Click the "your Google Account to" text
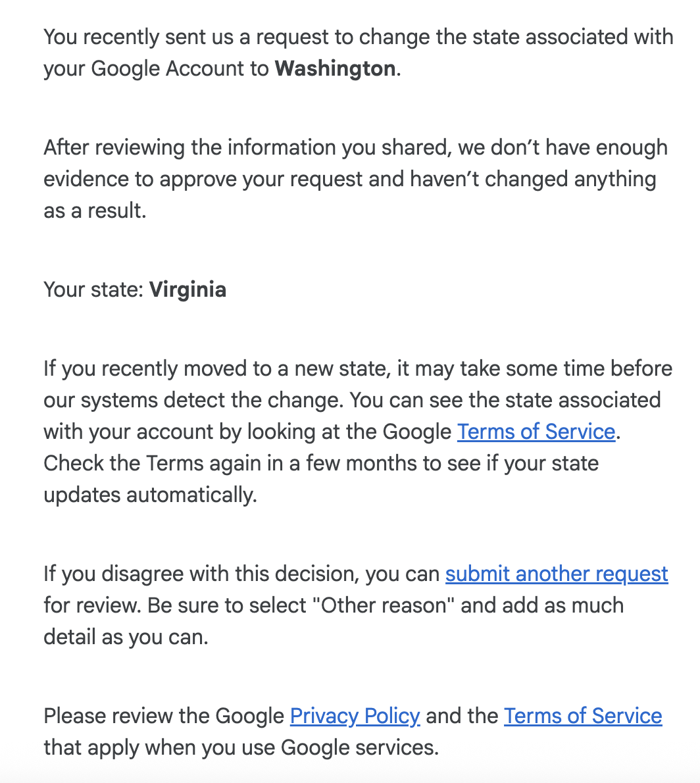700x783 pixels. coord(157,68)
